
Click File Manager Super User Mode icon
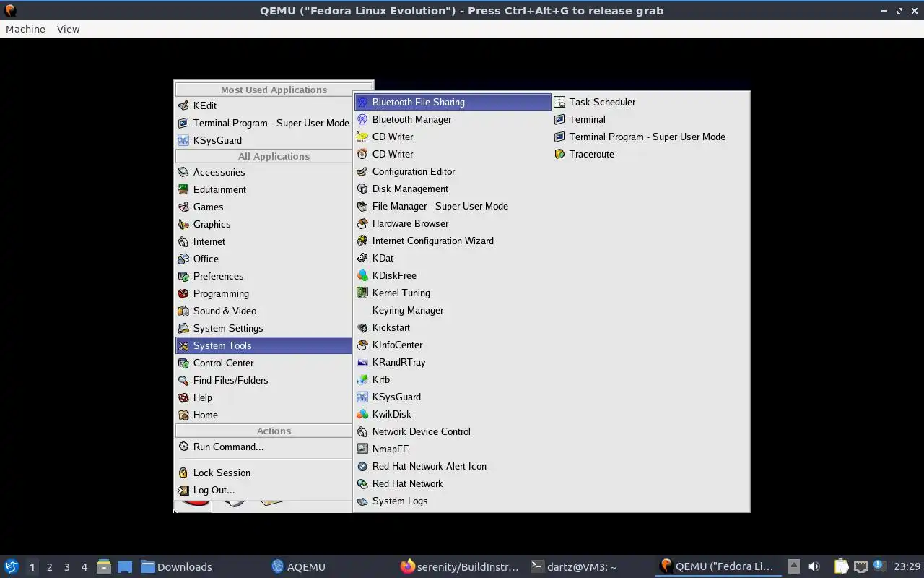click(x=362, y=206)
